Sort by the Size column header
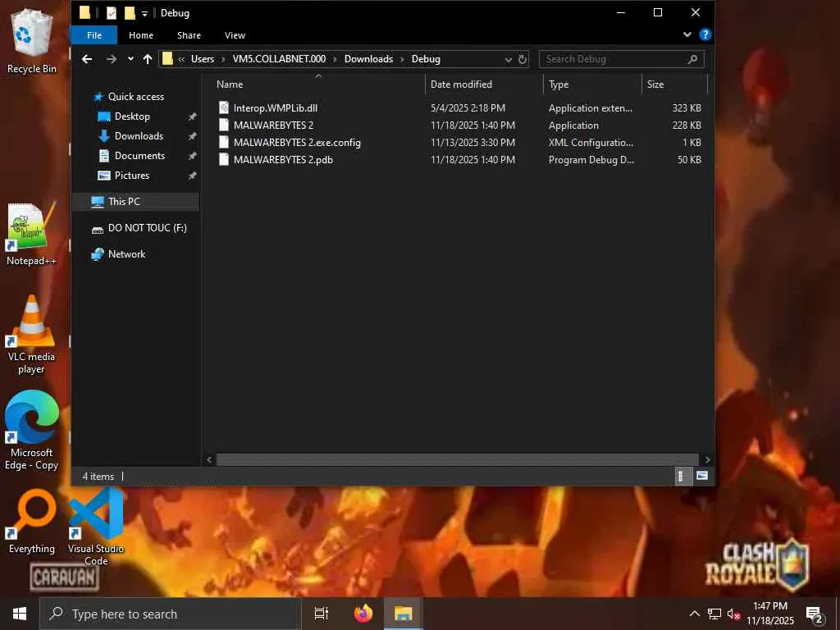The width and height of the screenshot is (840, 630). pos(675,84)
